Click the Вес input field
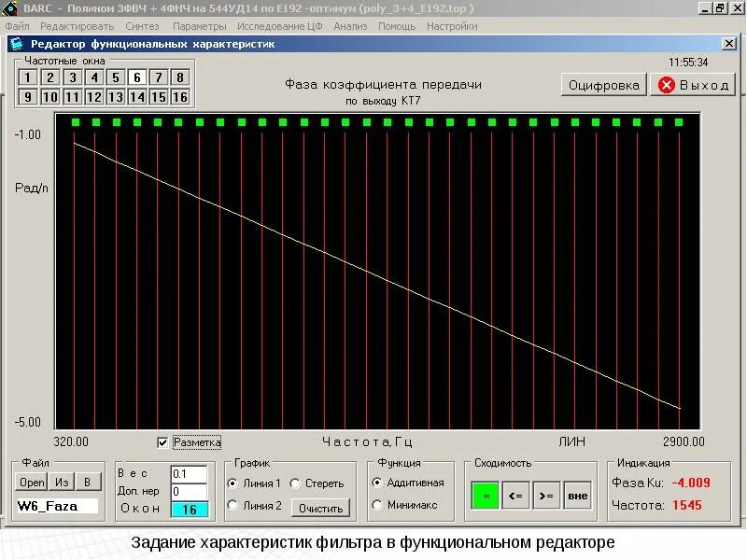The image size is (747, 560). (189, 474)
